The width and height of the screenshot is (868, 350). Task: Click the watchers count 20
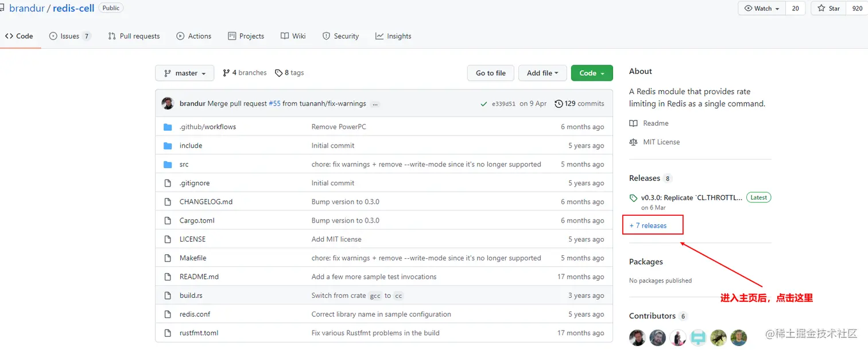coord(795,8)
